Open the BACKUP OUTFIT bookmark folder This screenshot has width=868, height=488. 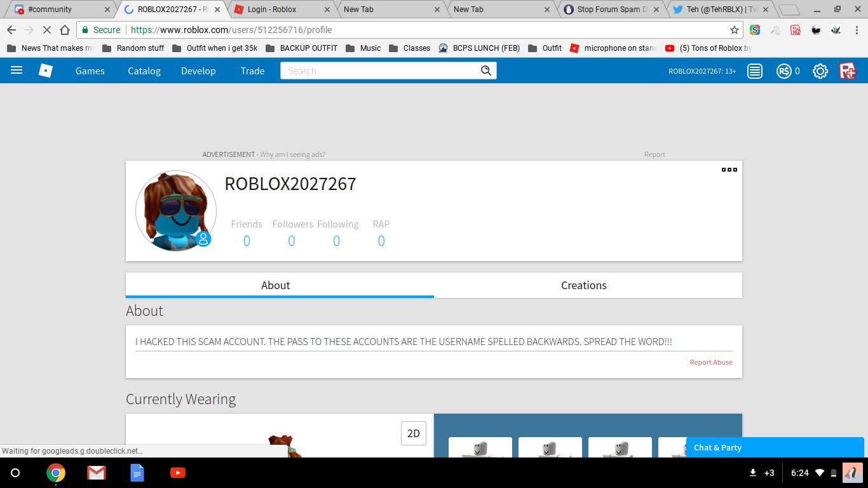point(301,48)
